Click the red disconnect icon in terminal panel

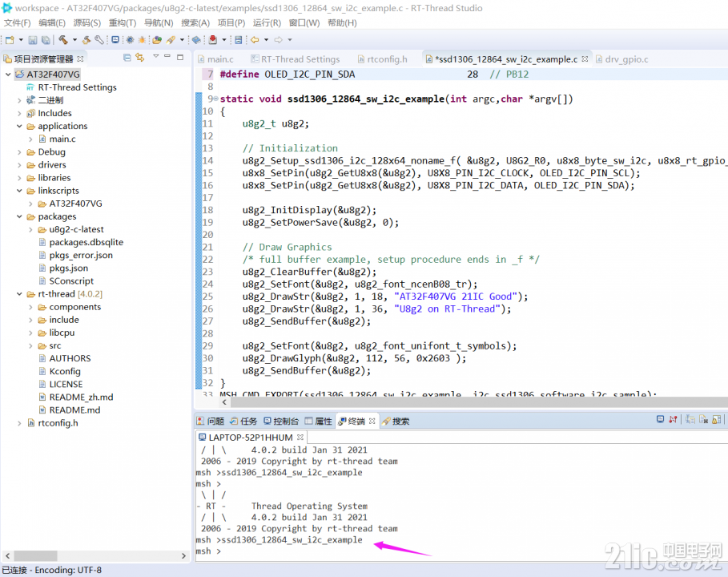[673, 419]
